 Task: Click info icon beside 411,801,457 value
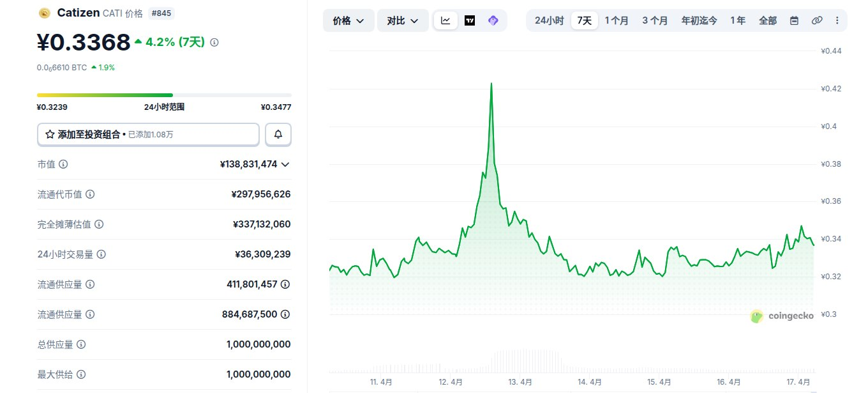(x=285, y=284)
